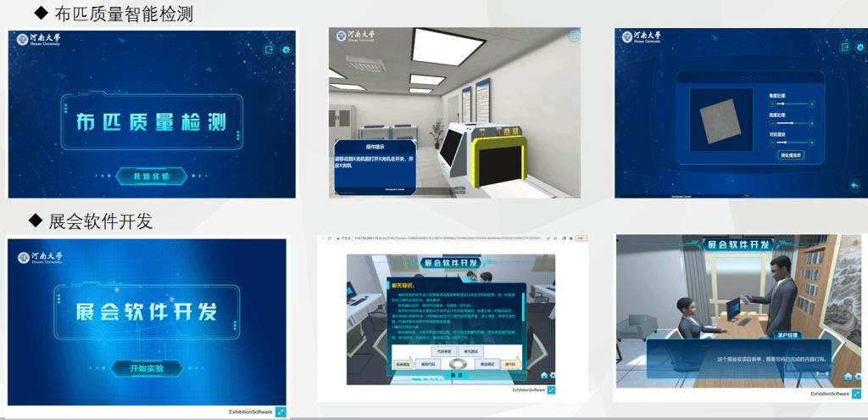868x420 pixels.
Task: Click exit icon on 布匹质量检测 start screen
Action: coord(270,49)
